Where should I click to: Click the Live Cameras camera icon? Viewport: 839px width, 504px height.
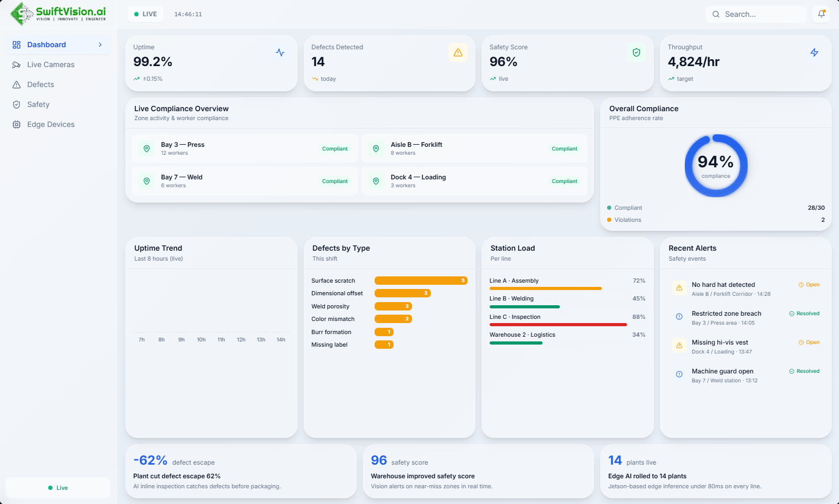[16, 65]
